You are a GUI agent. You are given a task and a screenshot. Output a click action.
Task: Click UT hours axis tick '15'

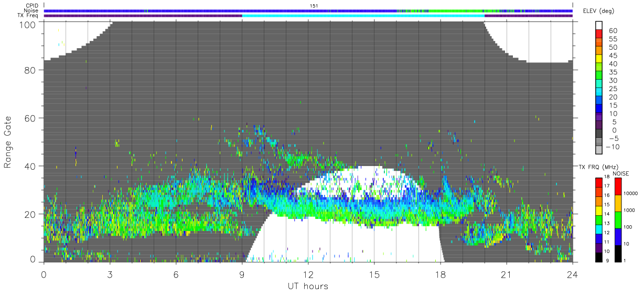[374, 274]
